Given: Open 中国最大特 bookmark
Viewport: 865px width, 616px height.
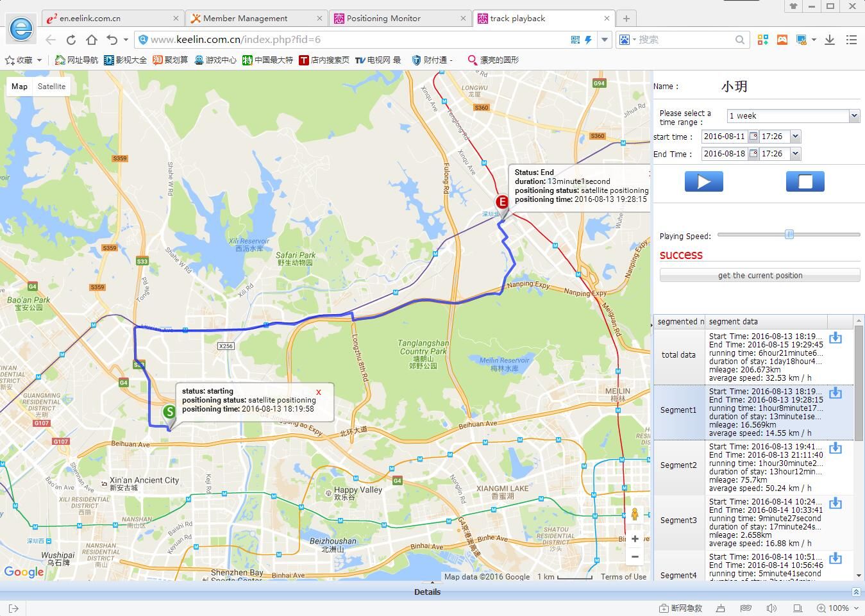Looking at the screenshot, I should click(x=267, y=60).
